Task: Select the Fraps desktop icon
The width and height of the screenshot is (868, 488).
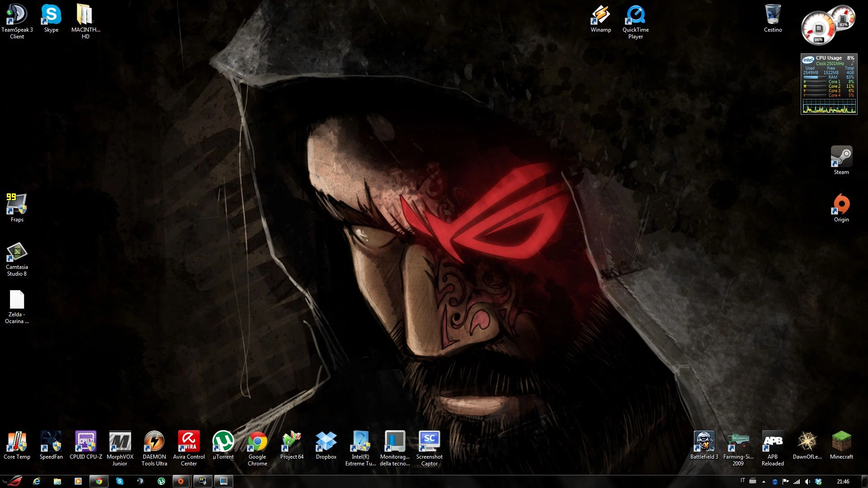Action: [x=17, y=208]
